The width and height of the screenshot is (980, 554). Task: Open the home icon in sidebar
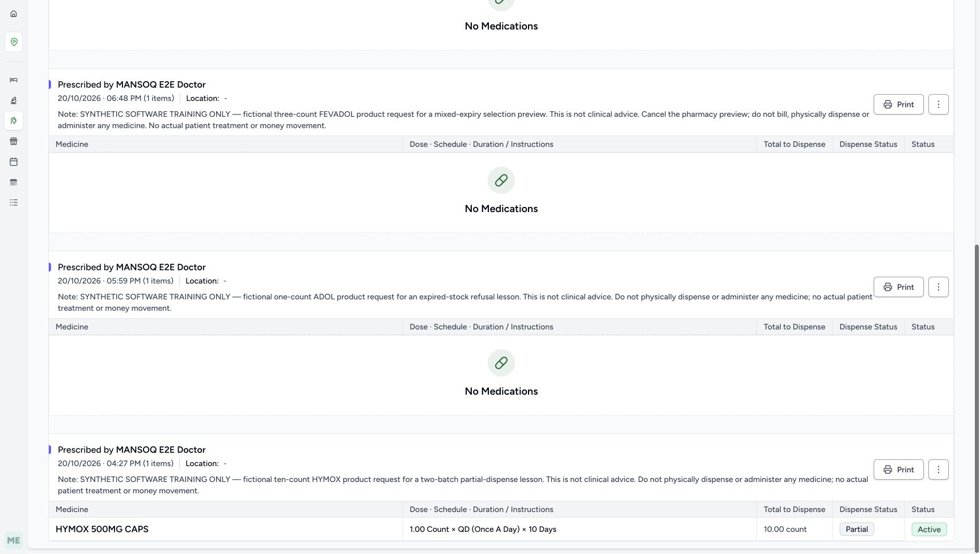click(x=14, y=14)
